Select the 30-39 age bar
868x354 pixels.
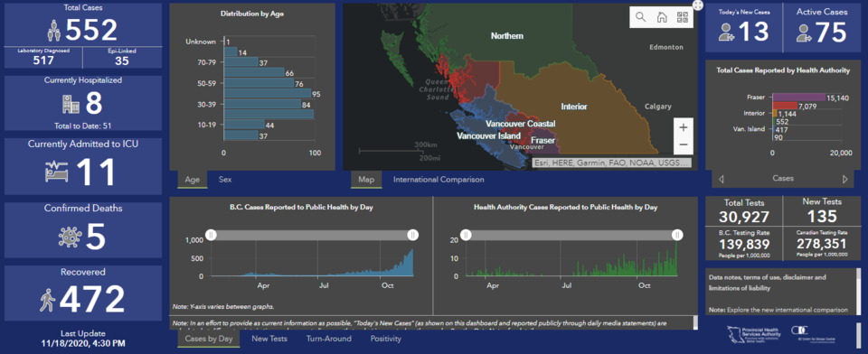coord(262,104)
